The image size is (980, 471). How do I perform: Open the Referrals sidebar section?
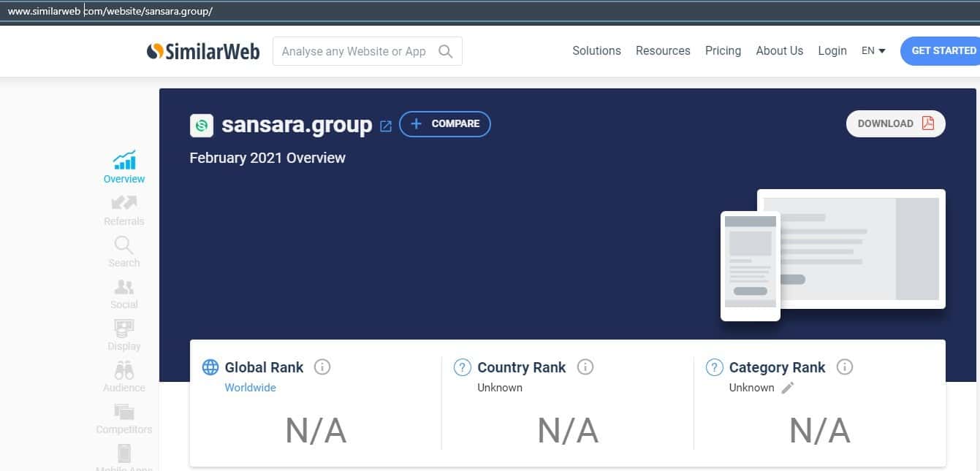(124, 204)
